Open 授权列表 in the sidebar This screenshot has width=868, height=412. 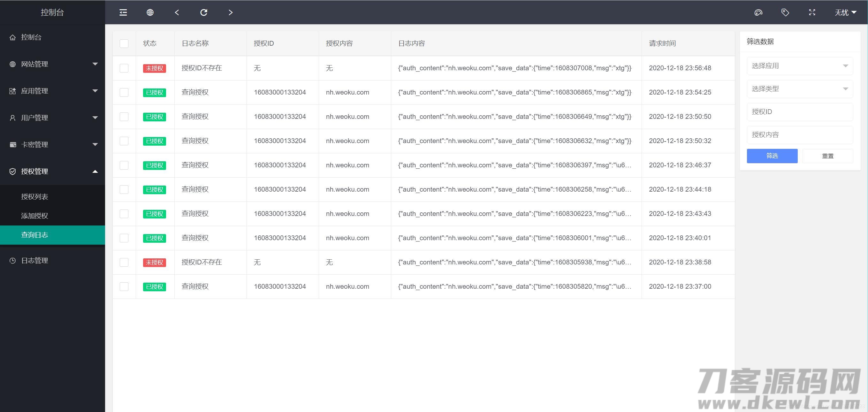[x=35, y=197]
